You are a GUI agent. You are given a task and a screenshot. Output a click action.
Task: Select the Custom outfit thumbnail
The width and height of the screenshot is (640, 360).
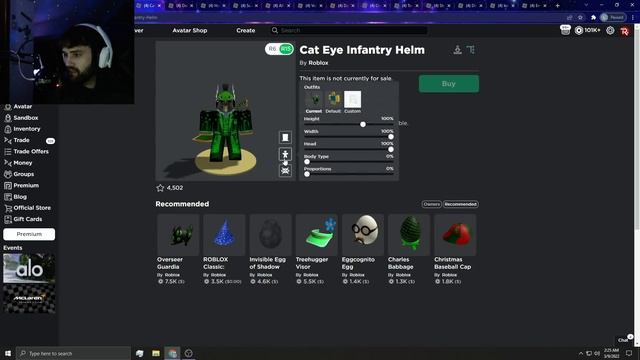coord(352,100)
